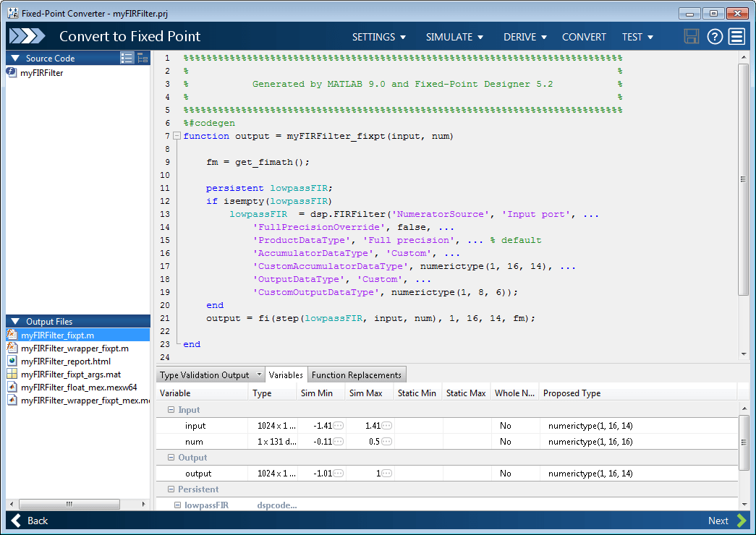Click the CONVERT button
The height and width of the screenshot is (535, 756).
[584, 37]
